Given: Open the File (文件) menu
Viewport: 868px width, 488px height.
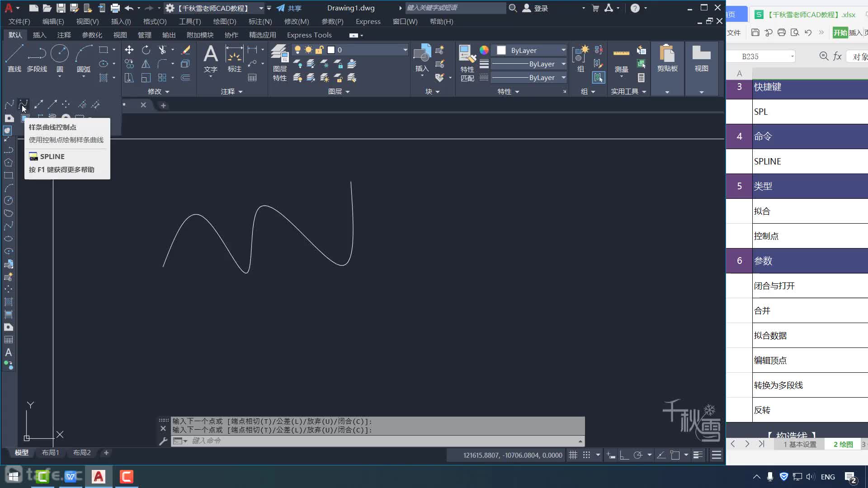Looking at the screenshot, I should pyautogui.click(x=19, y=21).
